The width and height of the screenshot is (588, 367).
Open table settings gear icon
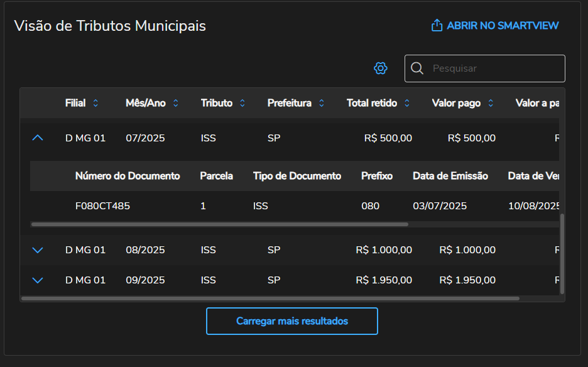pos(381,68)
